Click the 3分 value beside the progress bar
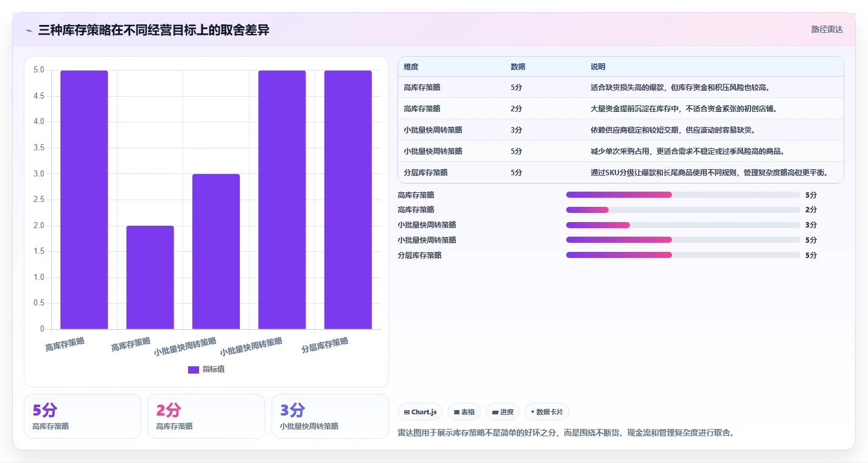The image size is (868, 463). 811,225
